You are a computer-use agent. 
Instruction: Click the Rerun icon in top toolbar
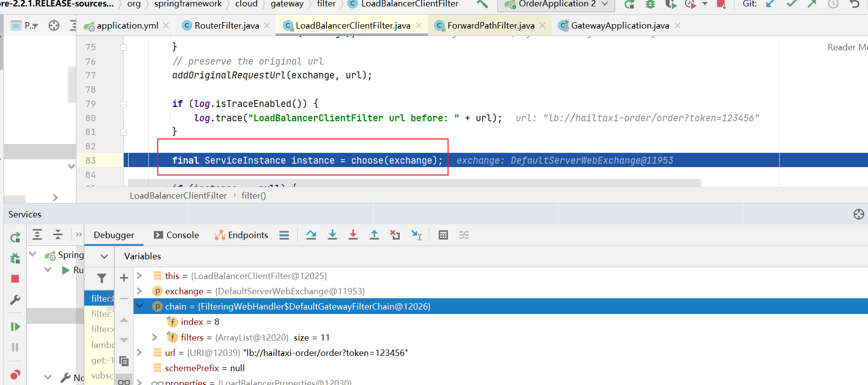(x=629, y=4)
